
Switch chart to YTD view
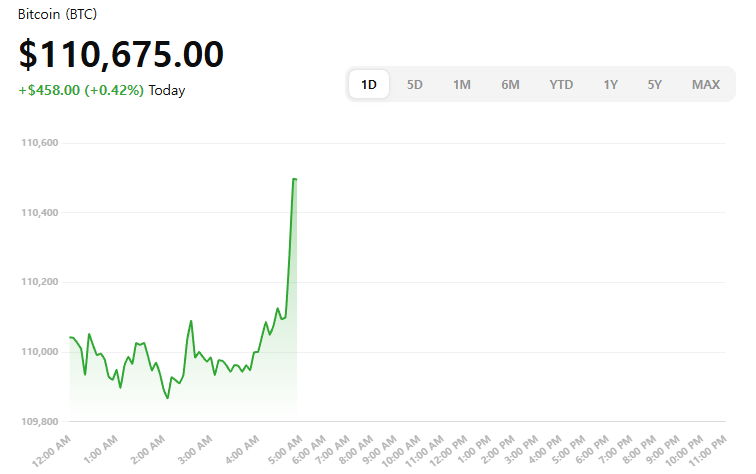click(561, 85)
